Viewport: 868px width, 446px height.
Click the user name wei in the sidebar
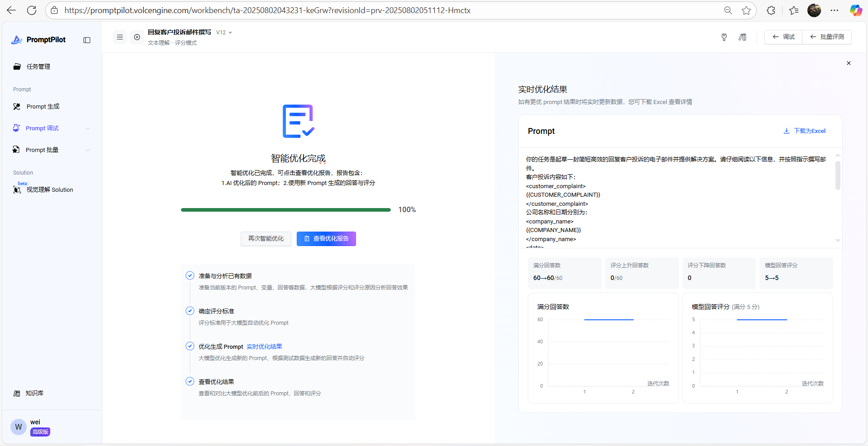[35, 422]
